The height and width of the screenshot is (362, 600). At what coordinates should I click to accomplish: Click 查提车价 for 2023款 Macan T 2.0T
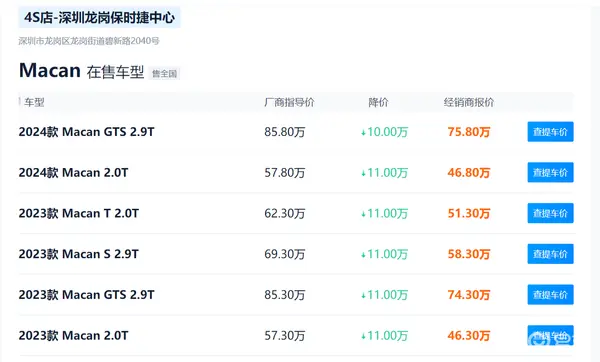pyautogui.click(x=550, y=213)
